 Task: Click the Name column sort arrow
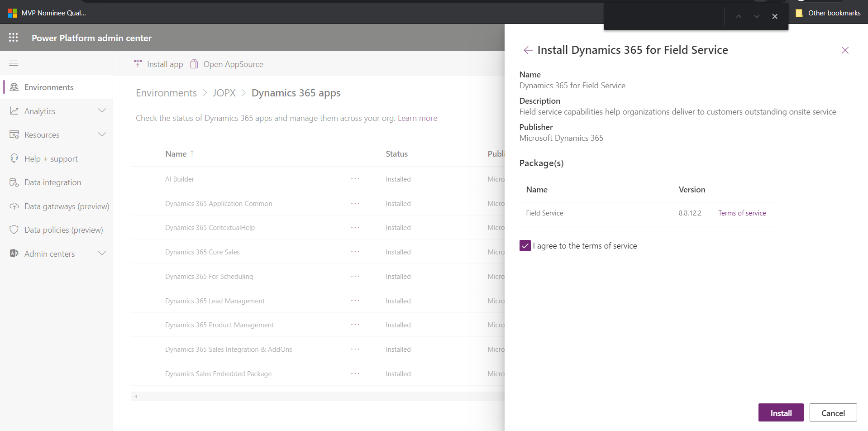(x=192, y=153)
